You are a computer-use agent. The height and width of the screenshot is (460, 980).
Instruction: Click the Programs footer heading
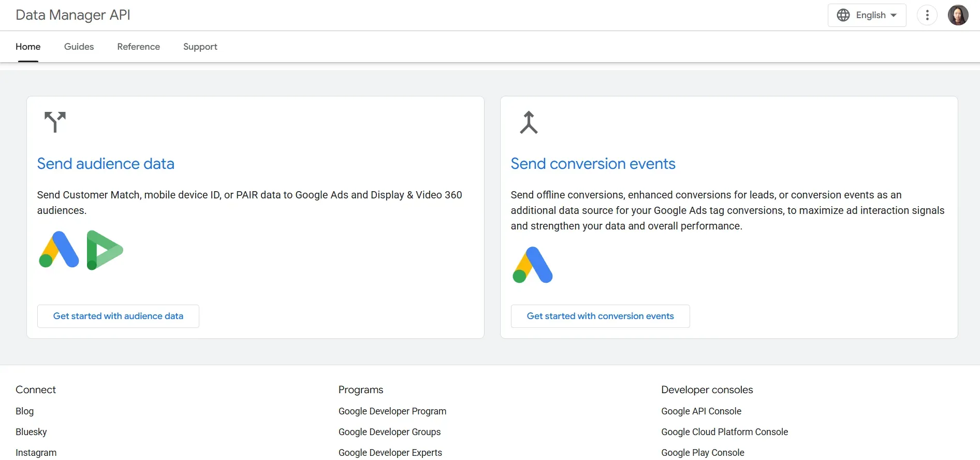pyautogui.click(x=361, y=390)
